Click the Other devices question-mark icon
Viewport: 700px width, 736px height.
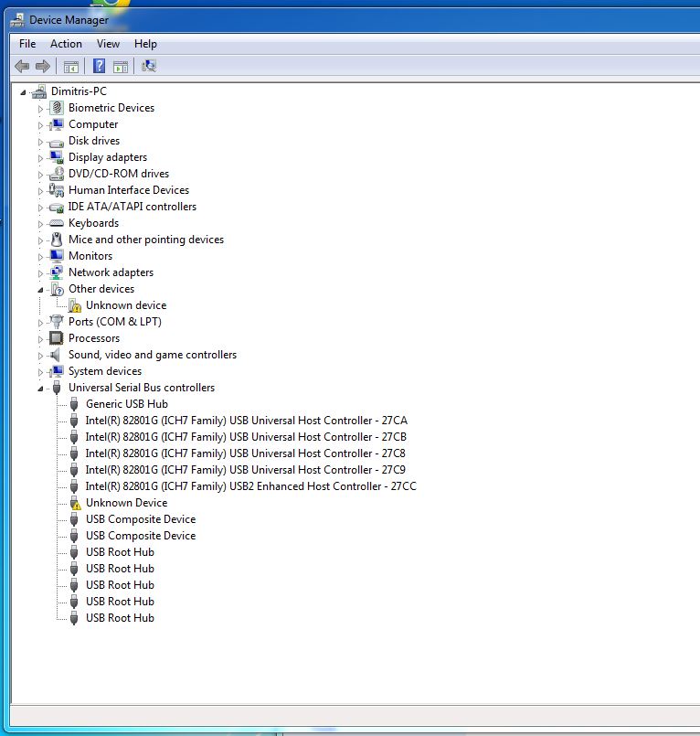pyautogui.click(x=58, y=289)
